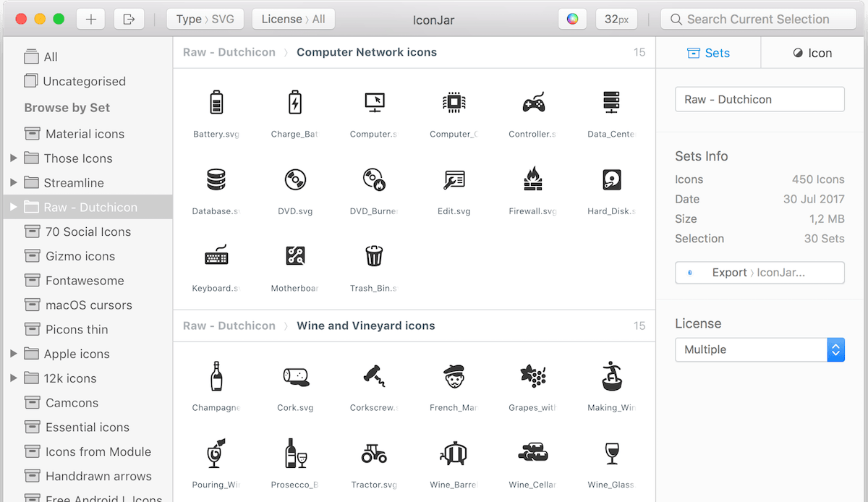Select All in the sidebar
The width and height of the screenshot is (868, 502).
(88, 57)
